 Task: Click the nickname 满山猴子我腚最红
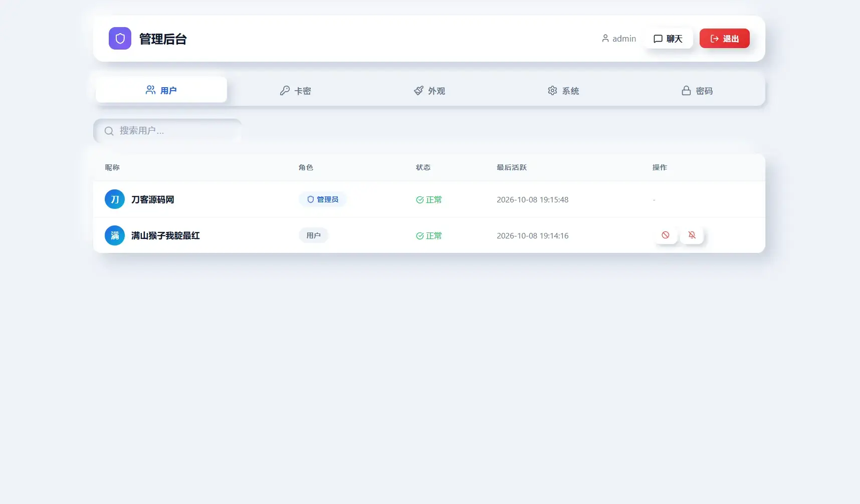pyautogui.click(x=165, y=235)
